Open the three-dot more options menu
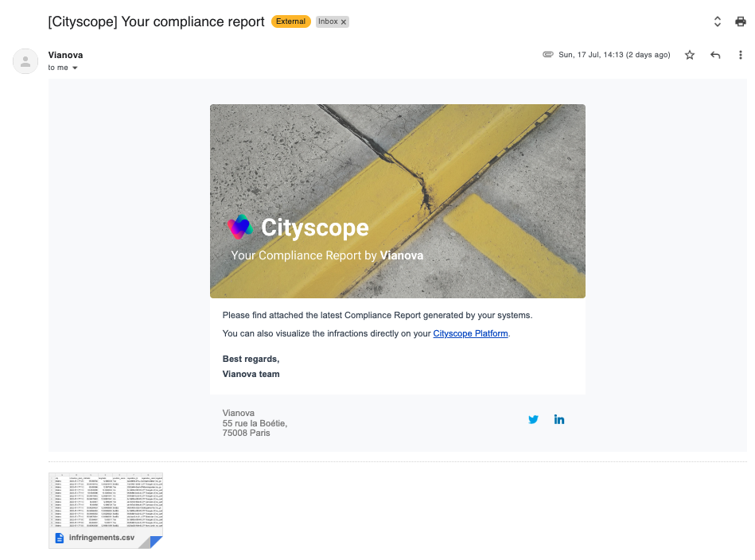755x560 pixels. click(x=740, y=55)
